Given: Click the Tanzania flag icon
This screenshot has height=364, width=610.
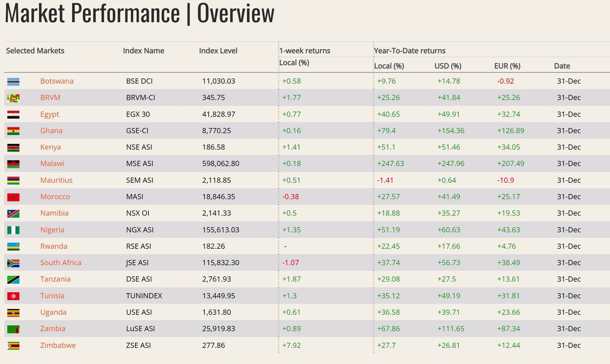Looking at the screenshot, I should coord(13,279).
